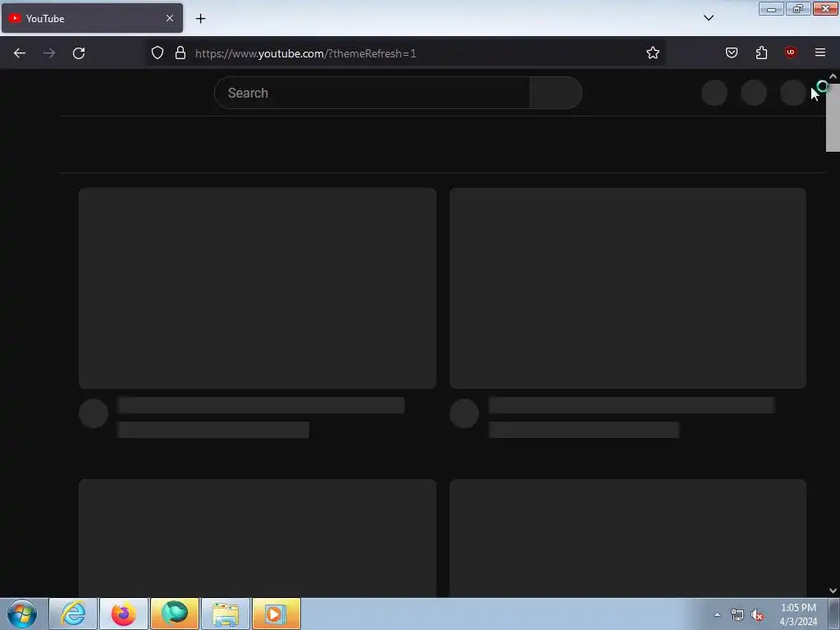Show hidden system tray icons
840x630 pixels.
click(717, 614)
